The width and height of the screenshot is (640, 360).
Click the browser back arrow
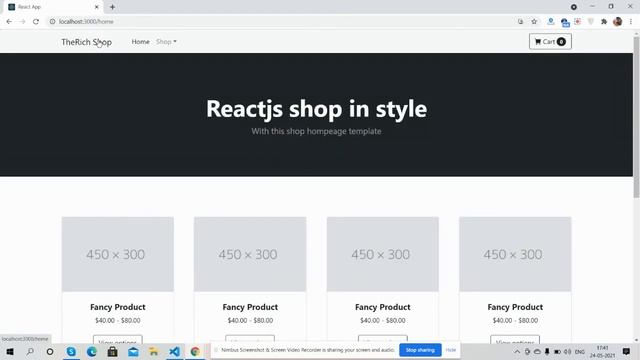click(x=9, y=22)
